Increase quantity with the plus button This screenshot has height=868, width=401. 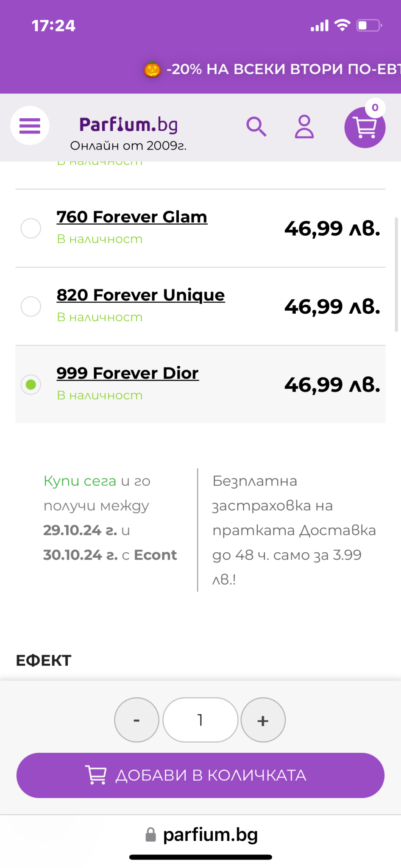[x=263, y=720]
